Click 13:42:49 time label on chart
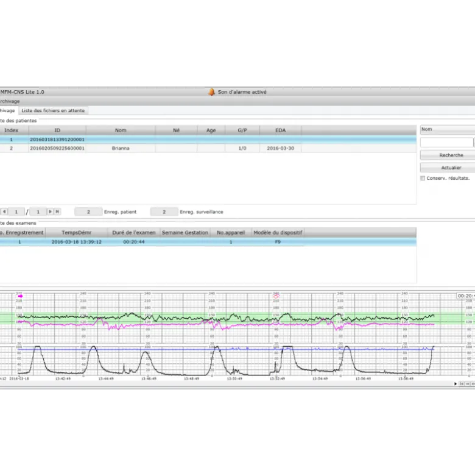 pyautogui.click(x=63, y=379)
